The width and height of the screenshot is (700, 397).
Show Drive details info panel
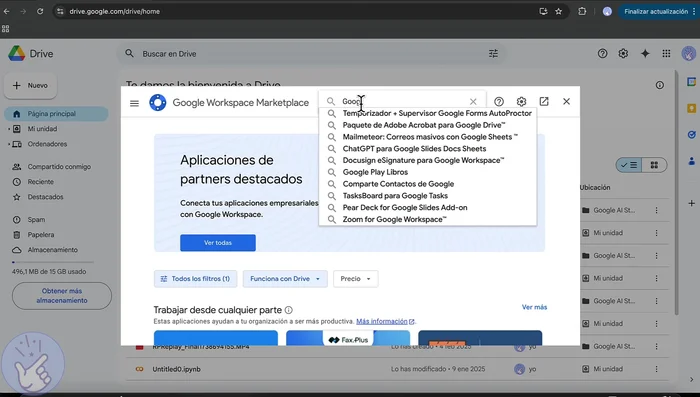click(660, 85)
